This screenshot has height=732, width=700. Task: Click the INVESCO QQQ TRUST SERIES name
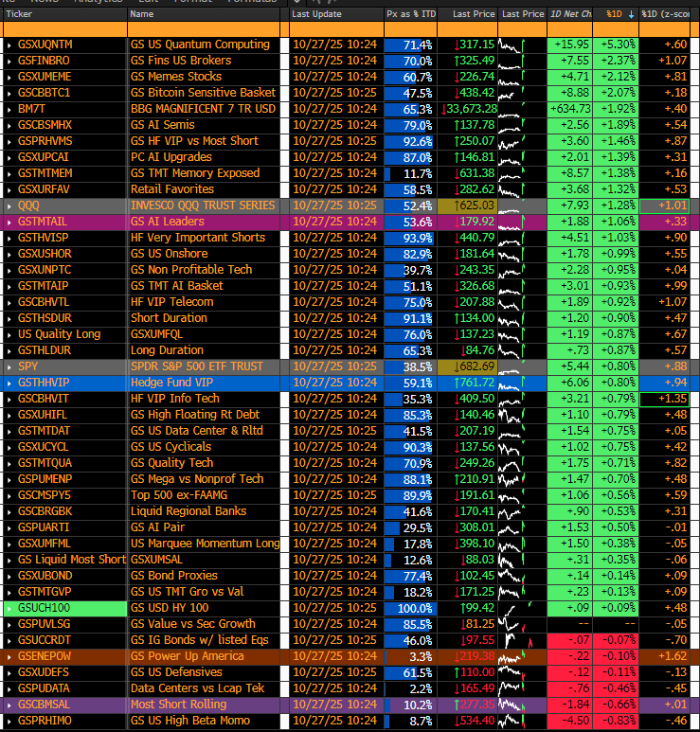(x=203, y=205)
